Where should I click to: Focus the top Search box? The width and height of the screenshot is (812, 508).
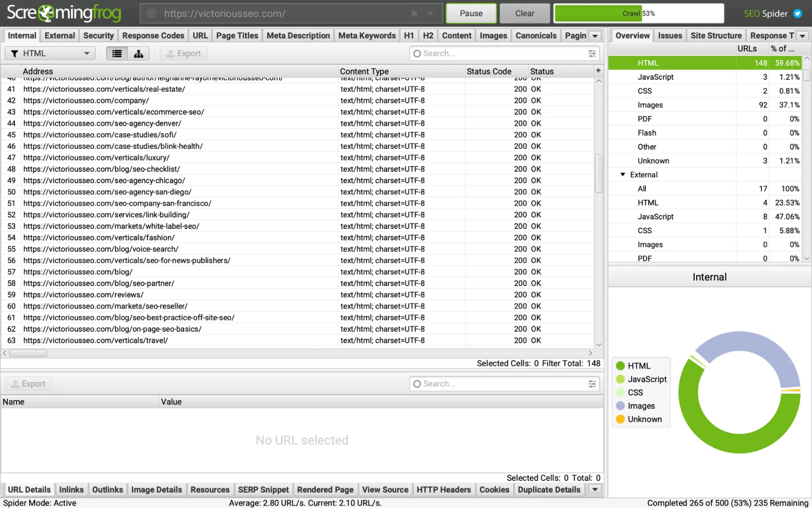point(504,54)
